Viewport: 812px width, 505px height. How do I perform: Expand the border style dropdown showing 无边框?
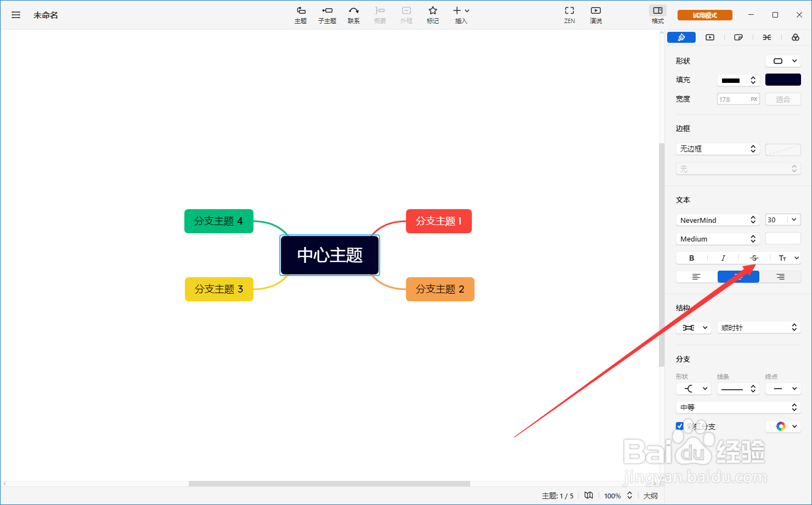(x=718, y=148)
